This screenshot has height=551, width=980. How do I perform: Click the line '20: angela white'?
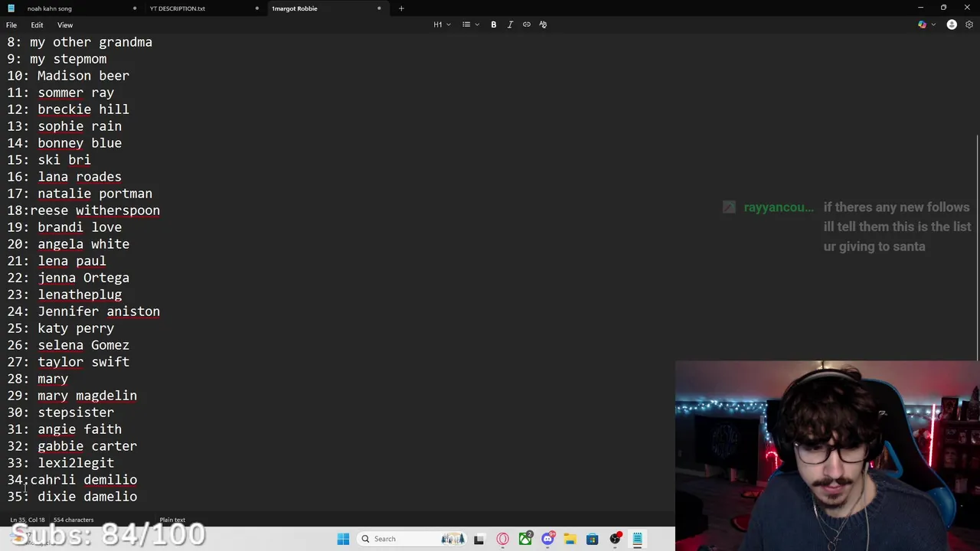tap(68, 244)
